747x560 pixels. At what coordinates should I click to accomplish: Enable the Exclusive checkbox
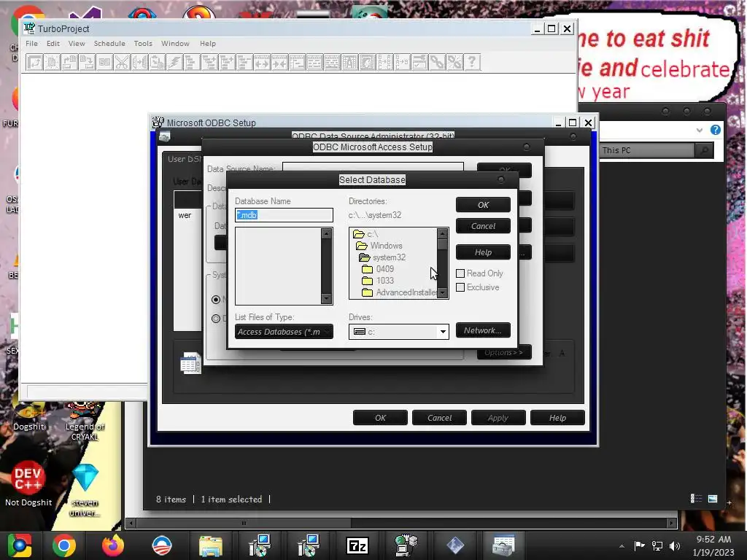[x=460, y=287]
